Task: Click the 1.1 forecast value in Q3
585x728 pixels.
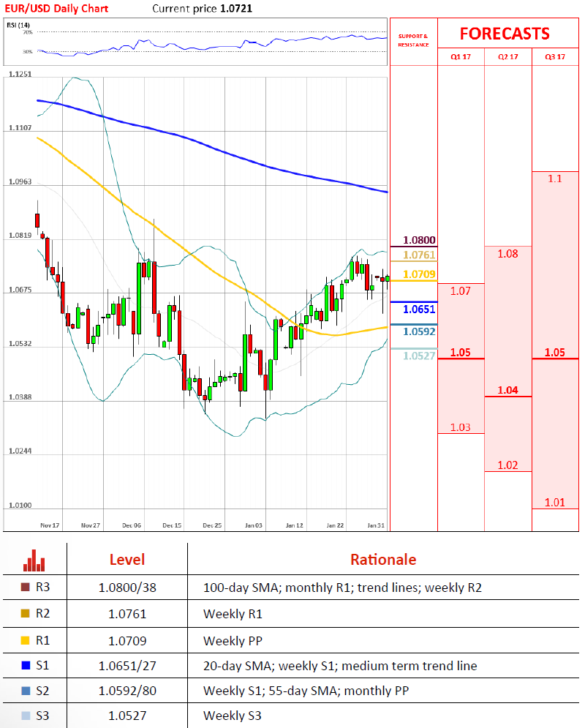Action: pos(555,179)
